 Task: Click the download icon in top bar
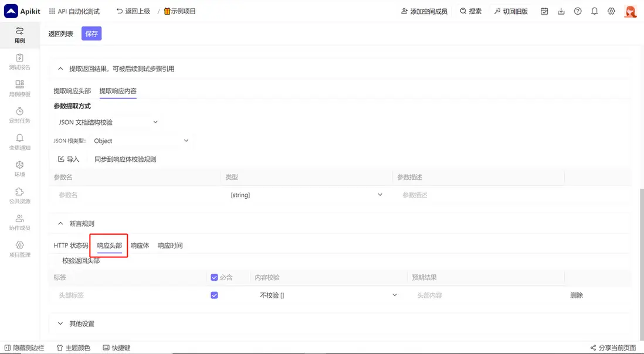pyautogui.click(x=561, y=11)
